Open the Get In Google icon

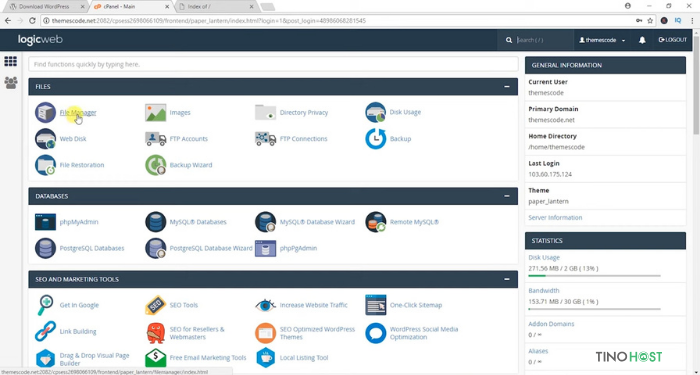(46, 305)
